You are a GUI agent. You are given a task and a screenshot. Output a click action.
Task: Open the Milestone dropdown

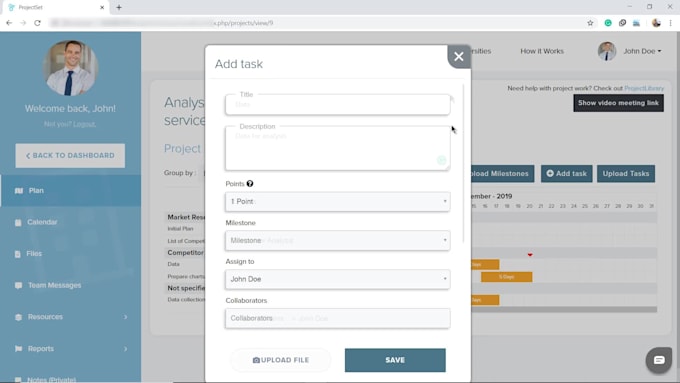click(x=337, y=240)
